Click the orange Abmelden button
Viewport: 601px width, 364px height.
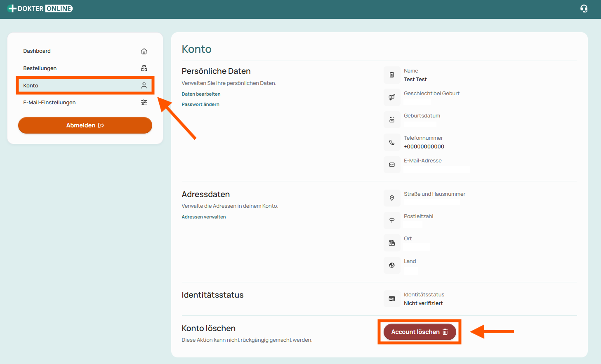point(85,125)
